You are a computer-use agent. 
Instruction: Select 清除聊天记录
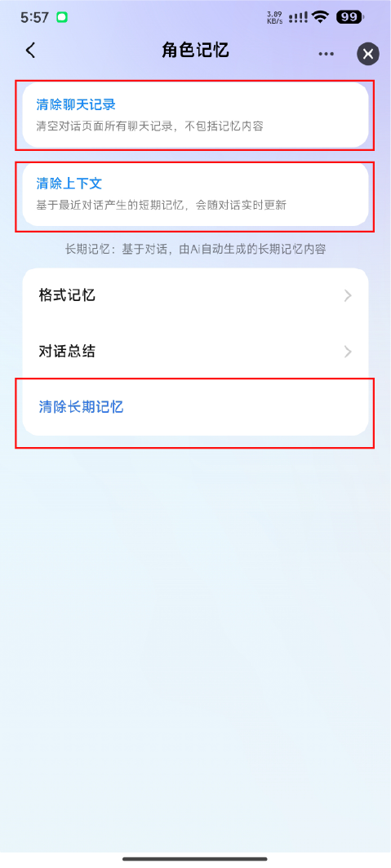pos(195,114)
